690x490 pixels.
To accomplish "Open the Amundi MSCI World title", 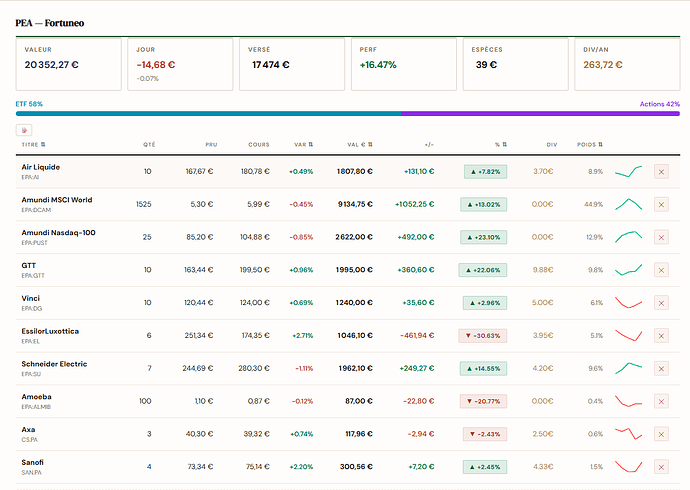I will (x=57, y=200).
